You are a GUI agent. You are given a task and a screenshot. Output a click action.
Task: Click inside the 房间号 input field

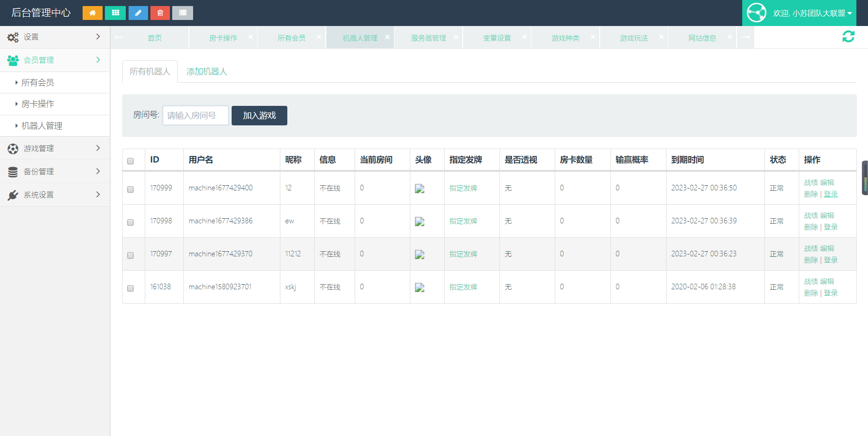tap(195, 115)
